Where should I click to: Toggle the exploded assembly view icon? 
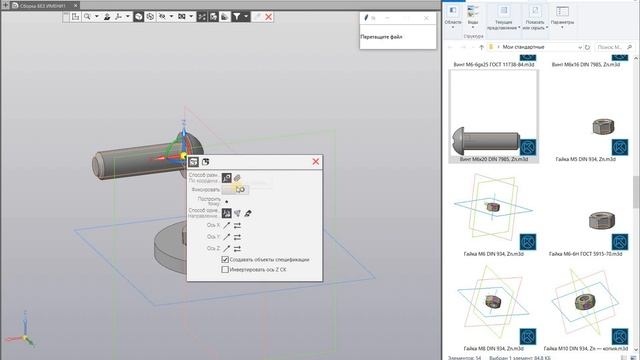tap(202, 17)
